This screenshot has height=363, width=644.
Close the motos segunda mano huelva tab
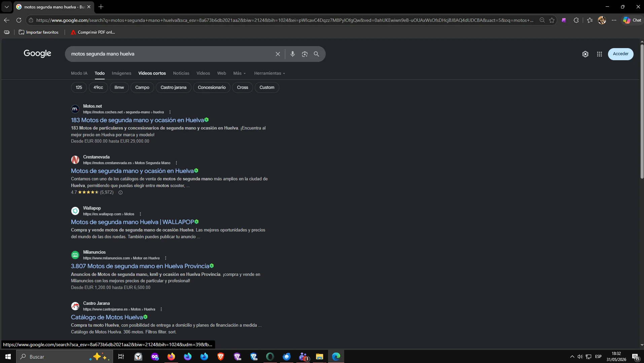[x=89, y=7]
